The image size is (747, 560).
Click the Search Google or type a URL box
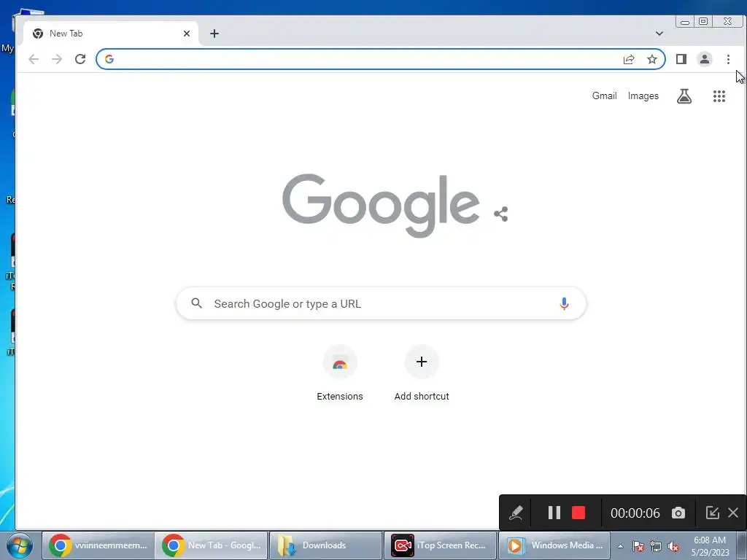(381, 303)
